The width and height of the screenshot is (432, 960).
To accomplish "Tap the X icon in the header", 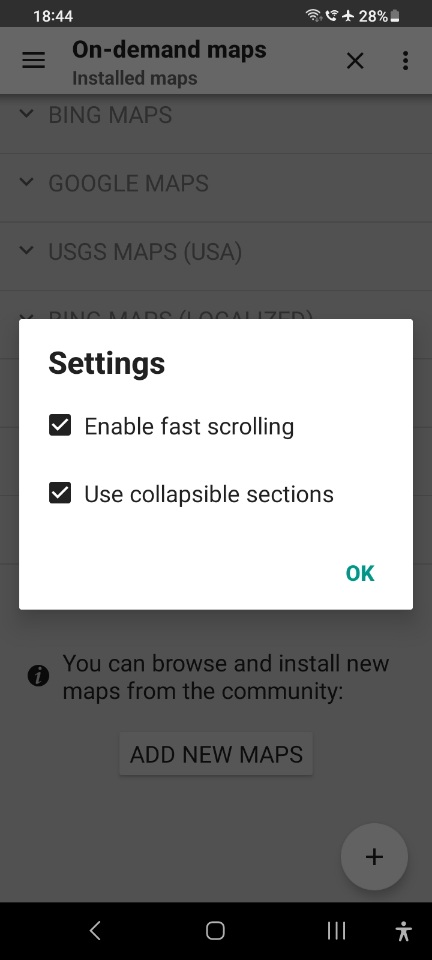I will pyautogui.click(x=355, y=61).
